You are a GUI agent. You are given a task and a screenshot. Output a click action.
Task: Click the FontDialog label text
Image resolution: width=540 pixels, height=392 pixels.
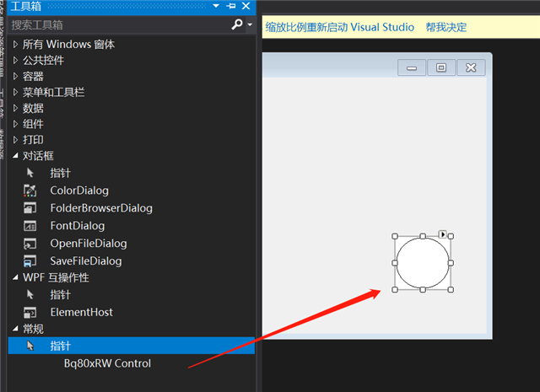click(78, 226)
